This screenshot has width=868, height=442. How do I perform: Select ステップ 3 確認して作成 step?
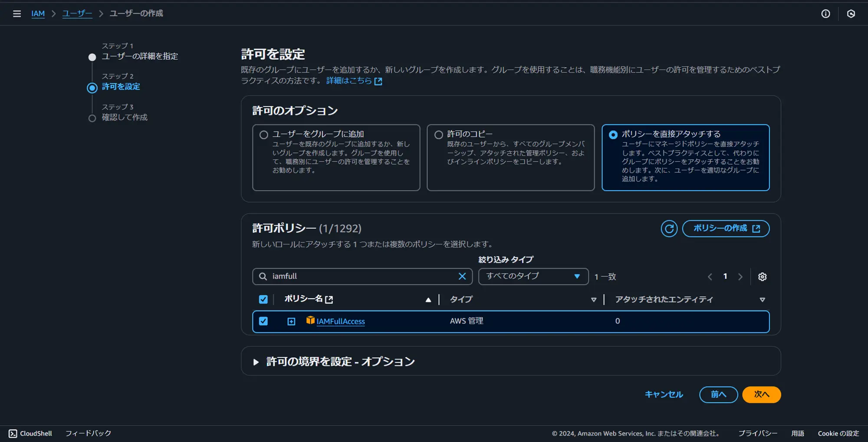coord(125,117)
